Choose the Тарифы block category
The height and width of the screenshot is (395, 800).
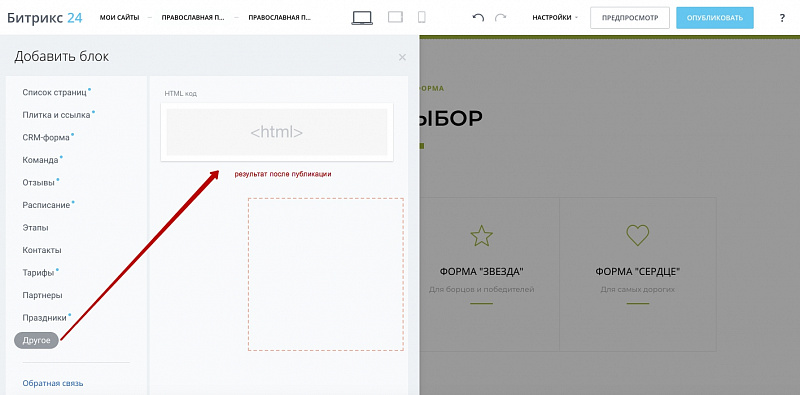pos(38,273)
